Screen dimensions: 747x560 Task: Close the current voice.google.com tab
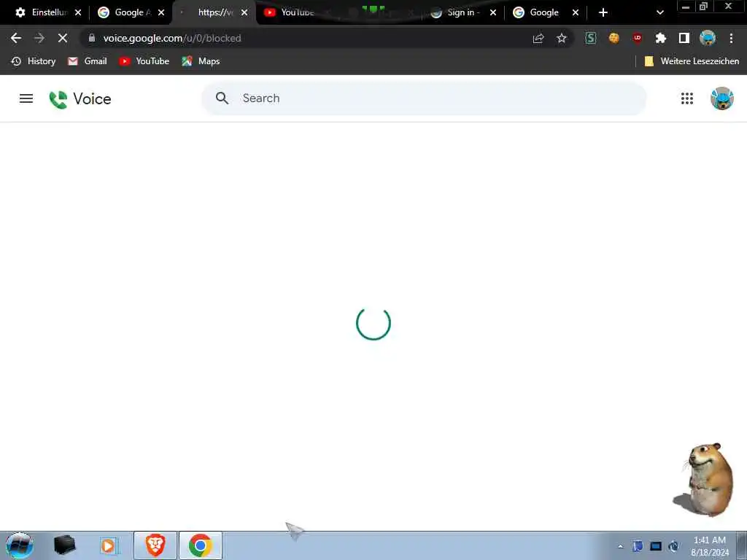[244, 12]
